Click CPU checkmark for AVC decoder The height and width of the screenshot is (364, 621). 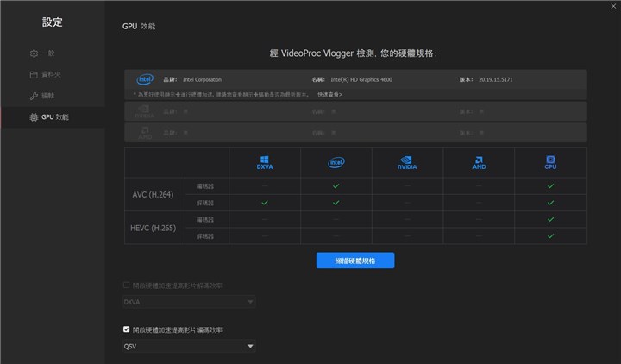(x=550, y=203)
